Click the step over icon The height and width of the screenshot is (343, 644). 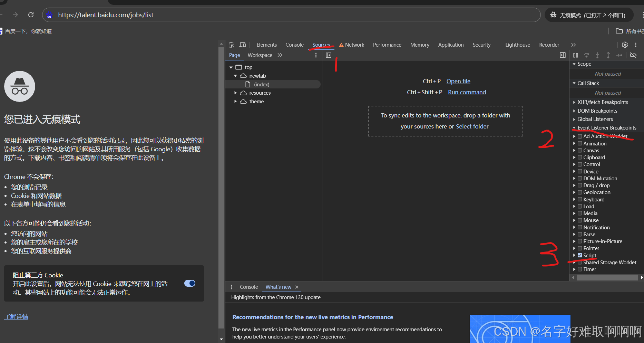point(586,55)
